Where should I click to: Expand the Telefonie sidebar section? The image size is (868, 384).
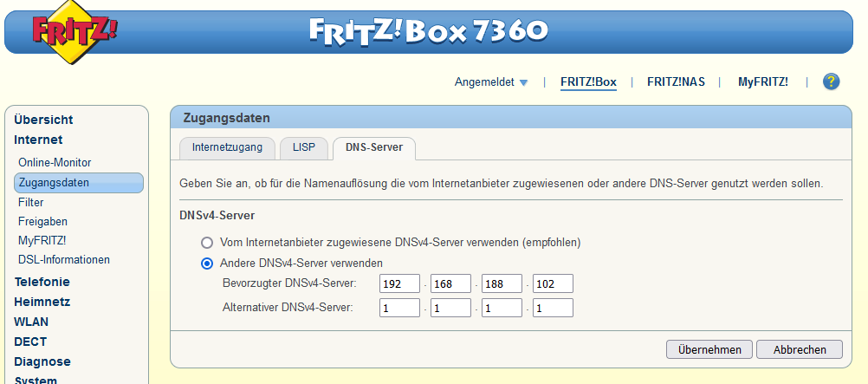(42, 282)
